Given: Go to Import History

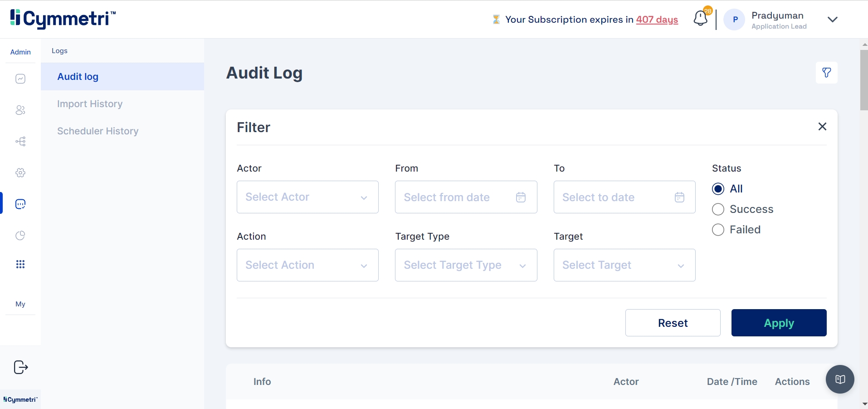Looking at the screenshot, I should coord(90,104).
